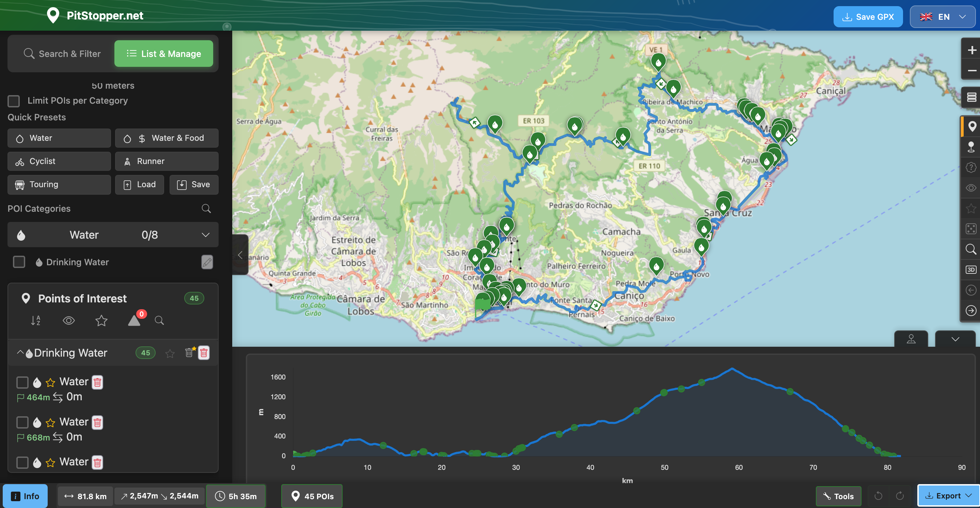Image resolution: width=980 pixels, height=508 pixels.
Task: Sort POIs alphabetically with the A-Z icon
Action: [x=35, y=320]
